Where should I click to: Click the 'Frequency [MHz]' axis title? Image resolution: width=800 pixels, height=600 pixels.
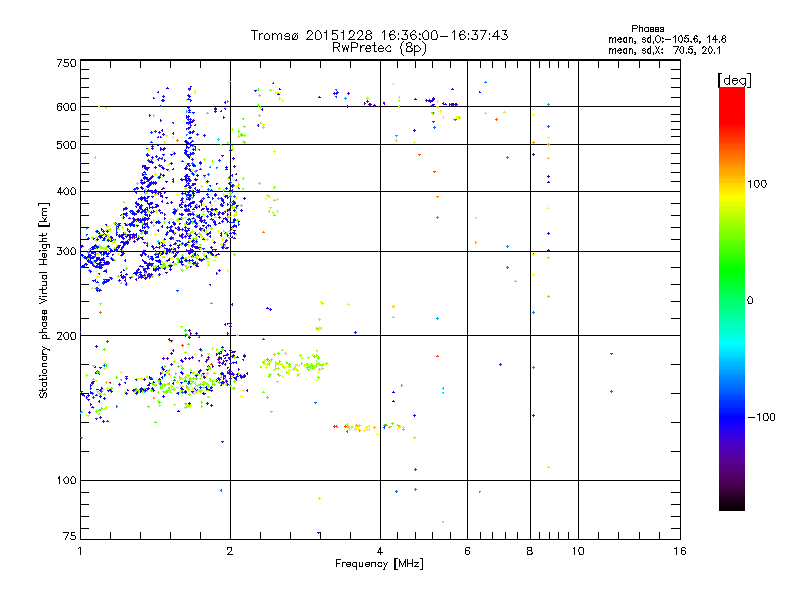379,564
